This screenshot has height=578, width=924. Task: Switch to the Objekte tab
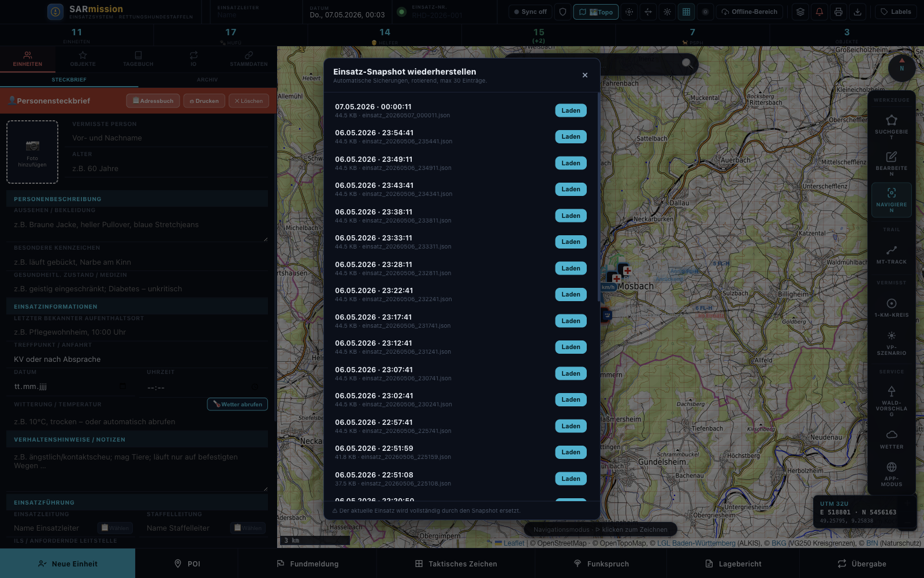[83, 59]
